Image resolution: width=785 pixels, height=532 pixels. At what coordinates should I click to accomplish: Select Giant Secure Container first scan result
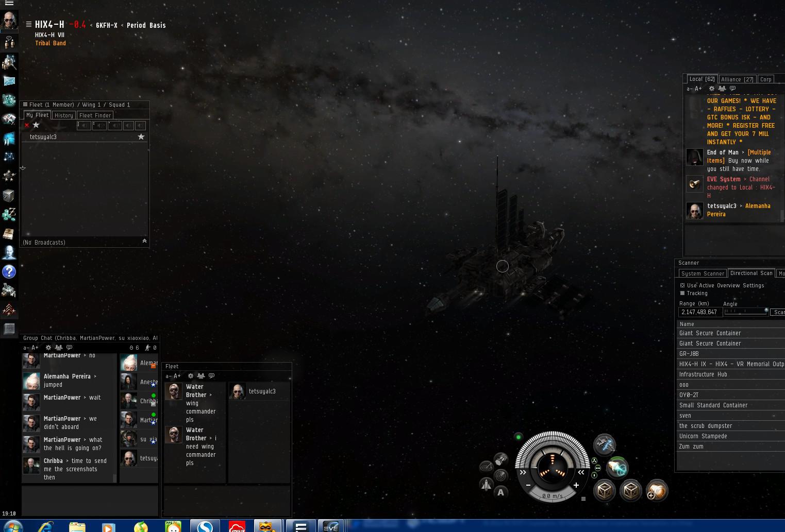[x=730, y=333]
